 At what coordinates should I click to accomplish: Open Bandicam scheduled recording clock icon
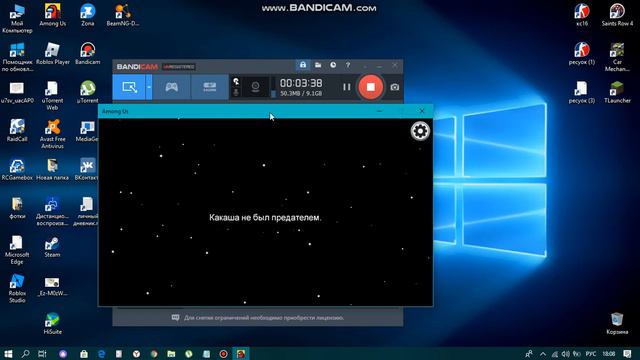pos(333,65)
